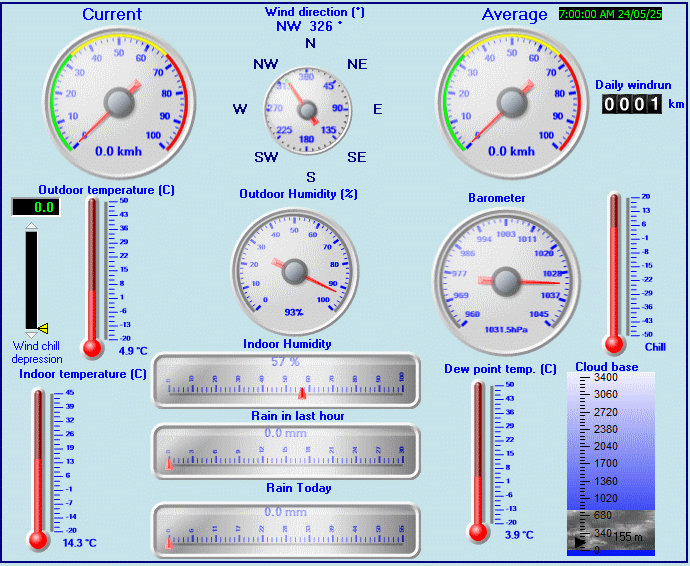Click the Outdoor Humidity gauge

coord(294,271)
